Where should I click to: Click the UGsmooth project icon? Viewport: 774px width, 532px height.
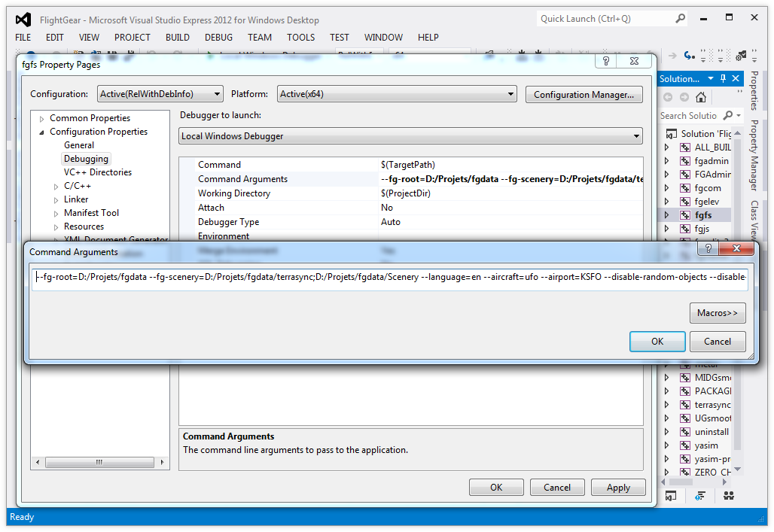pos(685,418)
